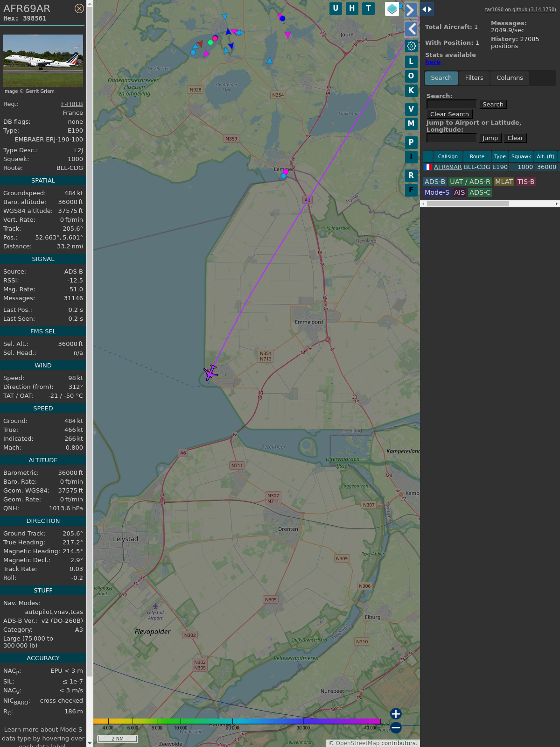Toggle the O map button
Image resolution: width=560 pixels, height=747 pixels.
click(411, 76)
